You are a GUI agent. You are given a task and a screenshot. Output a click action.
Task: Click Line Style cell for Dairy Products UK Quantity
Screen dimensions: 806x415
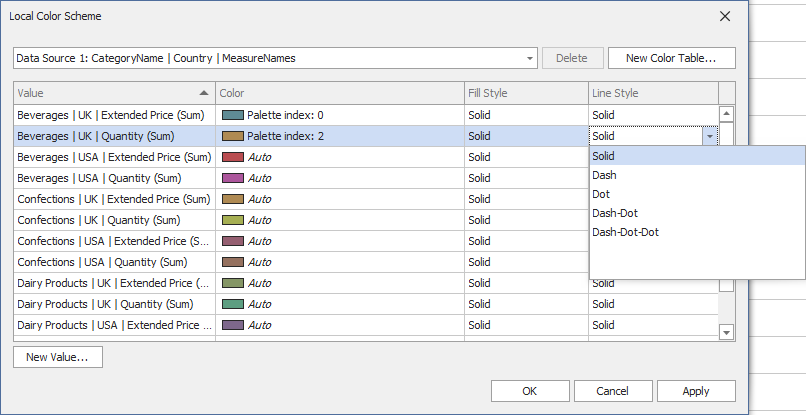click(653, 304)
